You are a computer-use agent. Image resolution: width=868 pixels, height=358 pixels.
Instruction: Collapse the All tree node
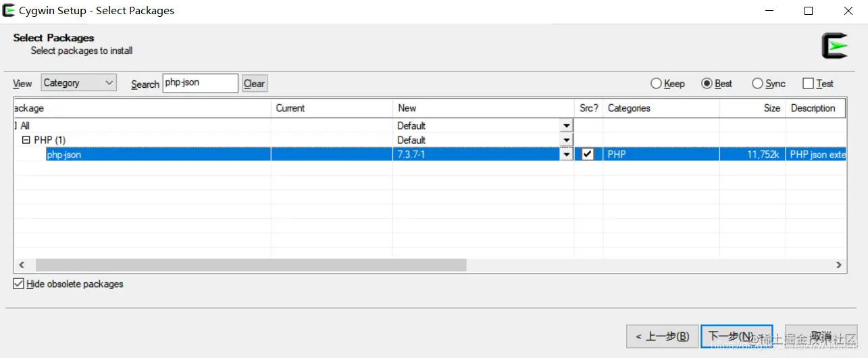[16, 126]
